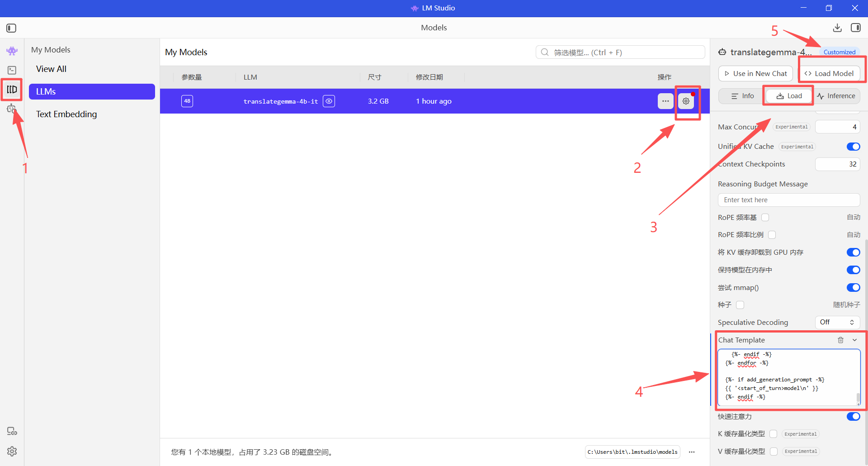
Task: Switch to the Info tab
Action: click(x=742, y=96)
